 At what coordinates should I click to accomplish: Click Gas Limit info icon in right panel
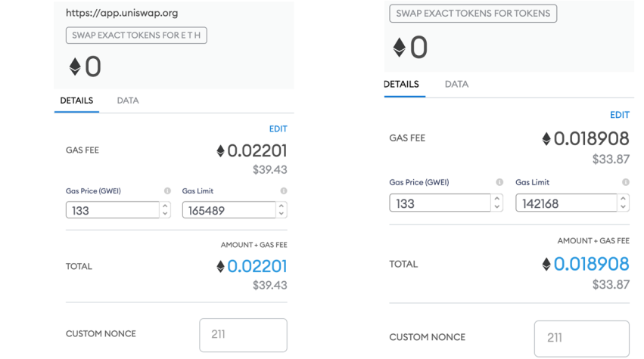(x=625, y=182)
